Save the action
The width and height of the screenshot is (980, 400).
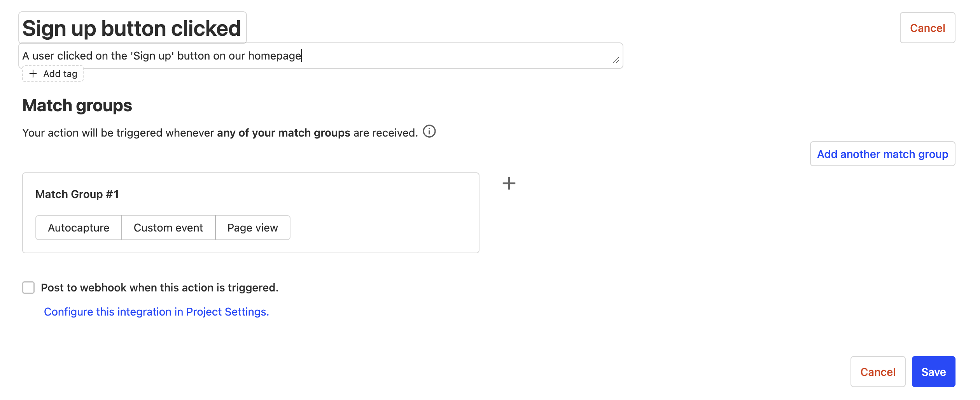[933, 372]
